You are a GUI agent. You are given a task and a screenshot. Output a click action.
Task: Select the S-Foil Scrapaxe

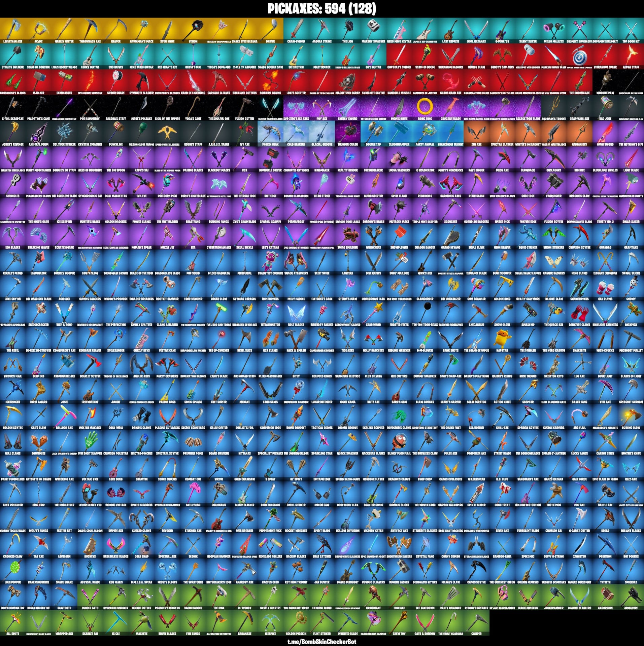(13, 108)
